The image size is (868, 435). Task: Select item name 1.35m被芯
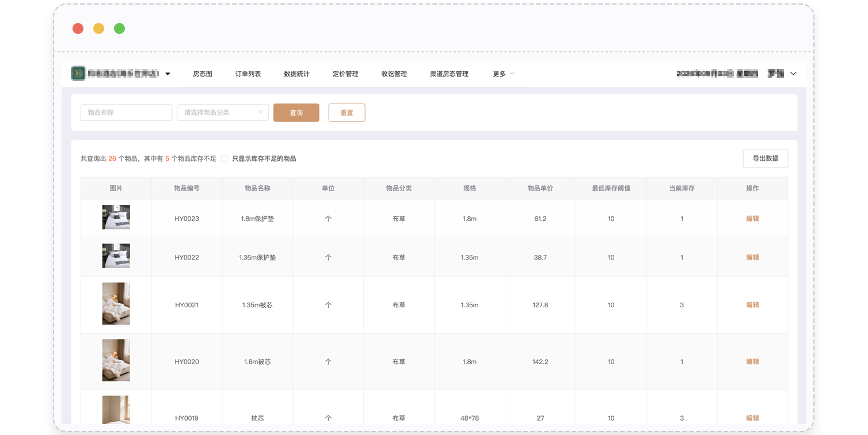coord(257,305)
